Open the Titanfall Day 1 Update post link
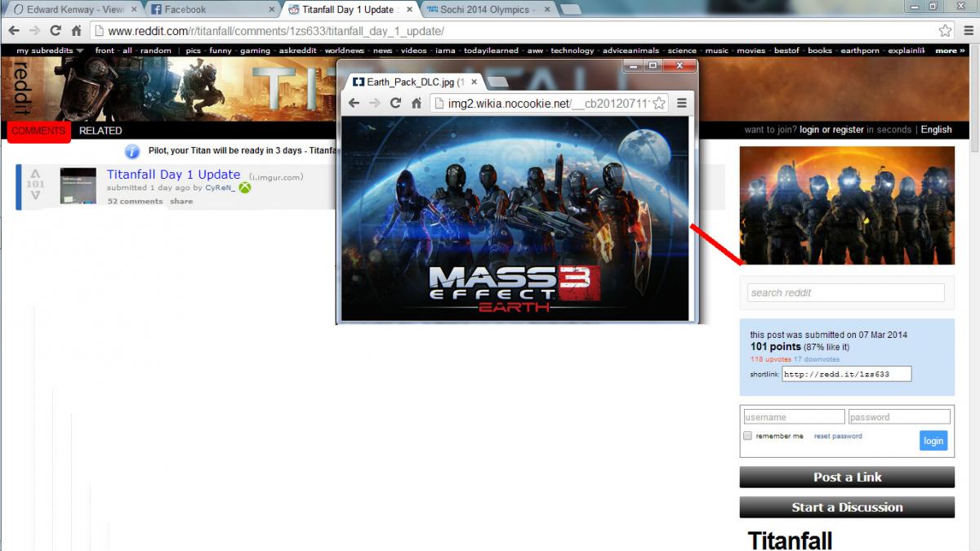Screen dimensions: 980x551 click(x=173, y=175)
